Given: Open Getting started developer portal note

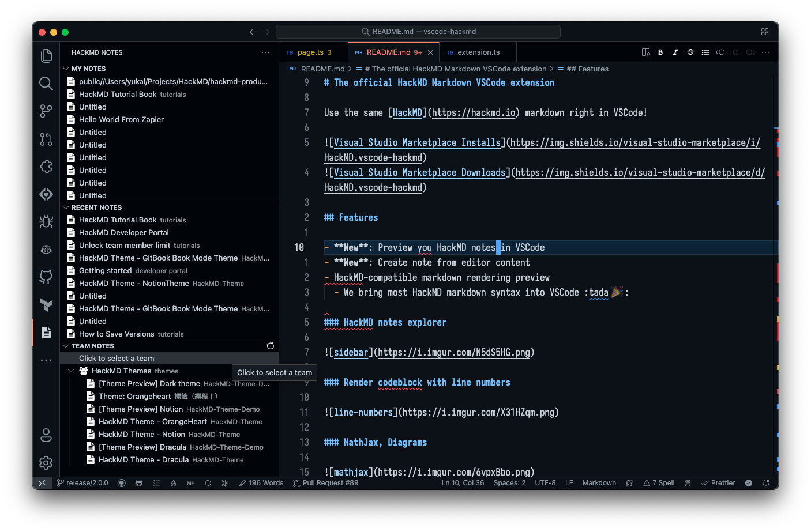Looking at the screenshot, I should click(x=170, y=271).
